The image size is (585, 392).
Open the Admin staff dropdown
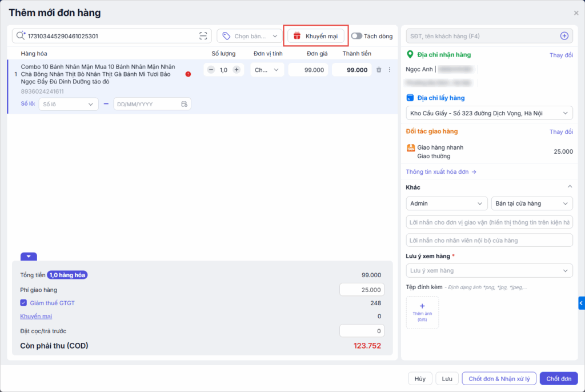pos(447,203)
